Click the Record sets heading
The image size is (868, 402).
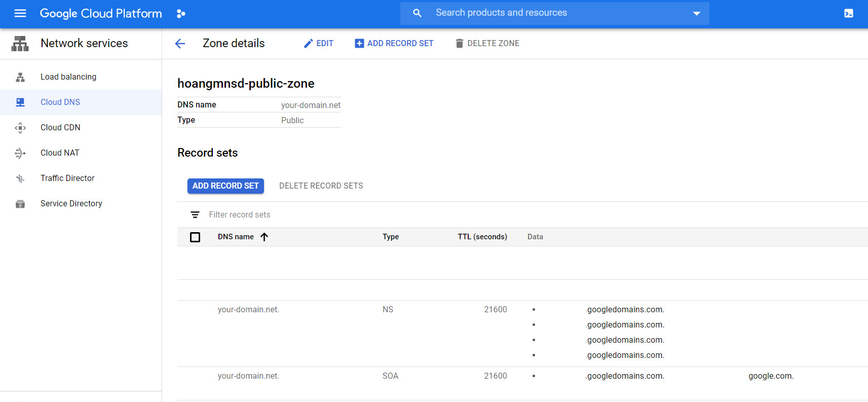click(207, 153)
